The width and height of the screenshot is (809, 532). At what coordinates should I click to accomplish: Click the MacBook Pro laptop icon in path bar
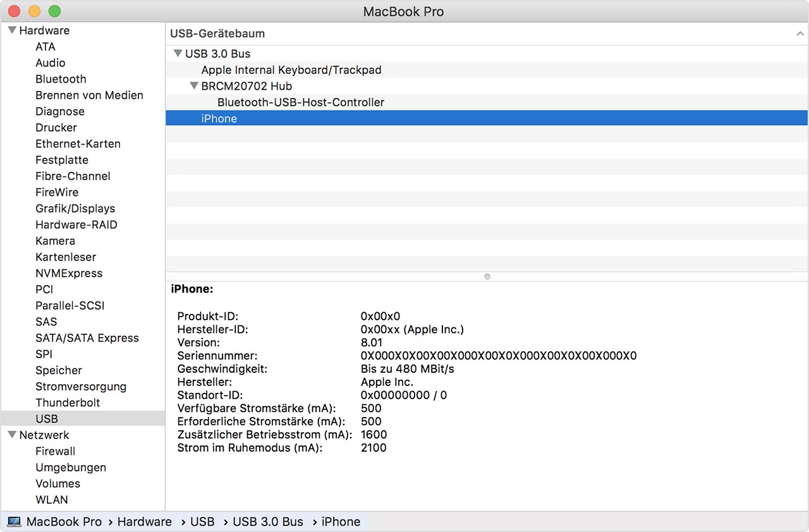(x=14, y=522)
